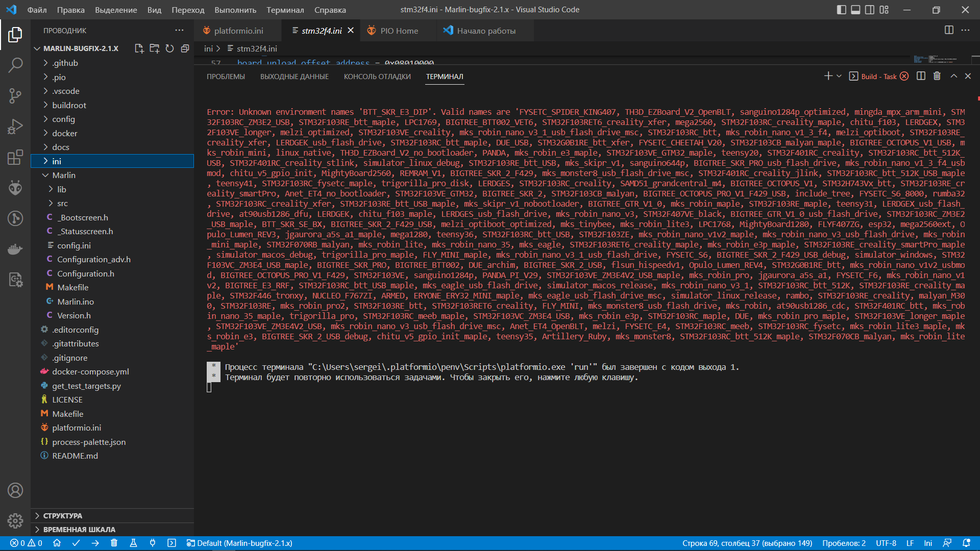Image resolution: width=980 pixels, height=551 pixels.
Task: Open the Source Control view
Action: [15, 95]
